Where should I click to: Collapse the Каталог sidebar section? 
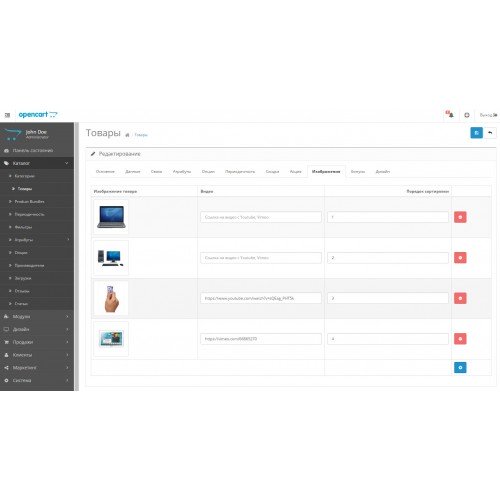pyautogui.click(x=37, y=163)
